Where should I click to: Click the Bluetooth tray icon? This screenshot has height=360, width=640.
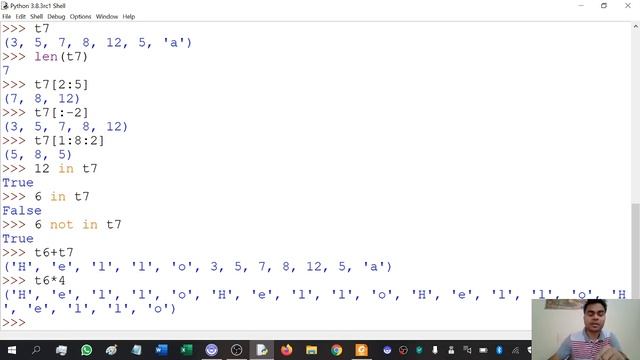pyautogui.click(x=499, y=350)
